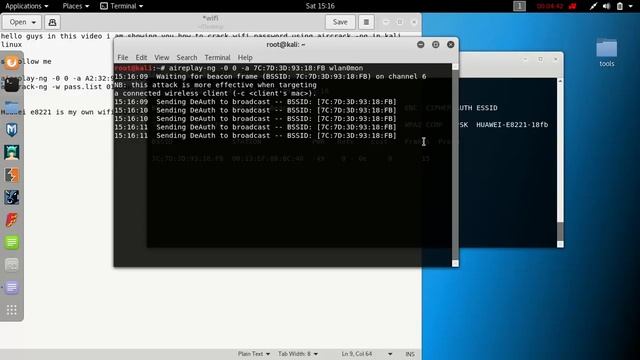Click new document icon in gedit
640x360 pixels.
[x=52, y=22]
